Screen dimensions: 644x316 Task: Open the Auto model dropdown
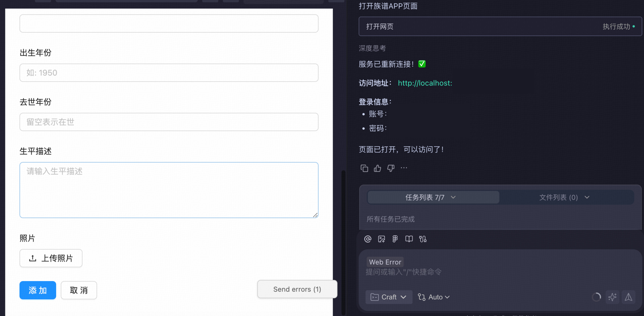point(434,297)
